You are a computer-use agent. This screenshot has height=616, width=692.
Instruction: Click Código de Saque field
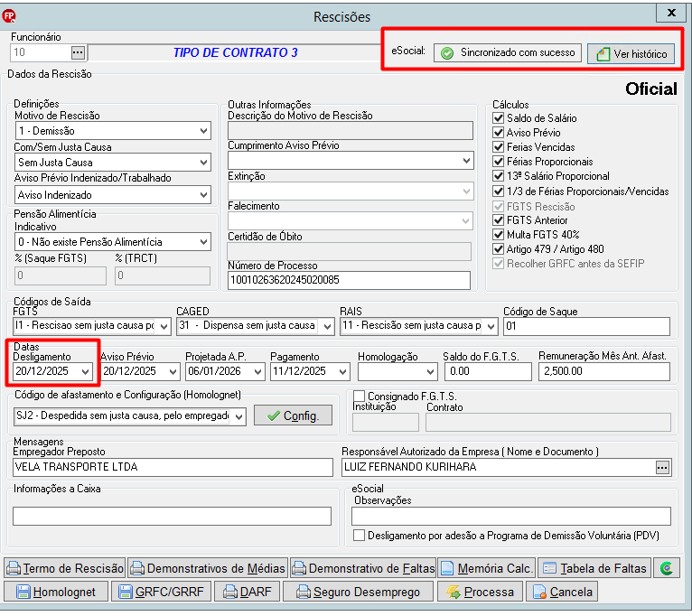pos(586,327)
